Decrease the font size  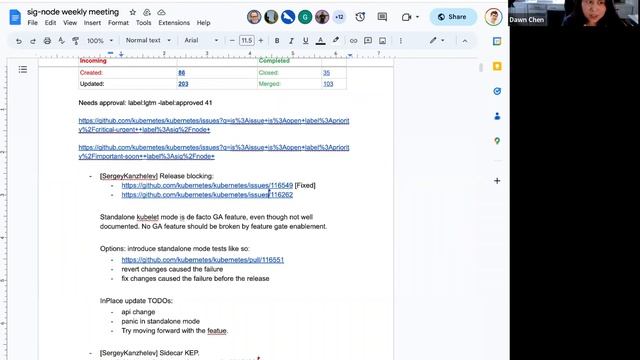coord(232,41)
